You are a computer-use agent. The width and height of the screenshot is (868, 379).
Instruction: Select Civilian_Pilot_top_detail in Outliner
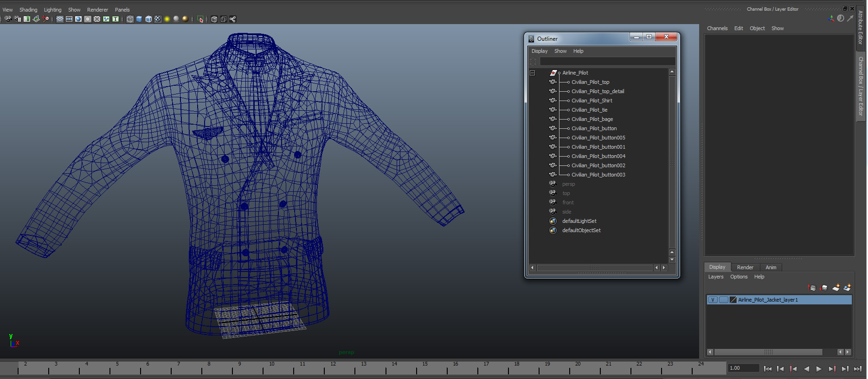[598, 91]
